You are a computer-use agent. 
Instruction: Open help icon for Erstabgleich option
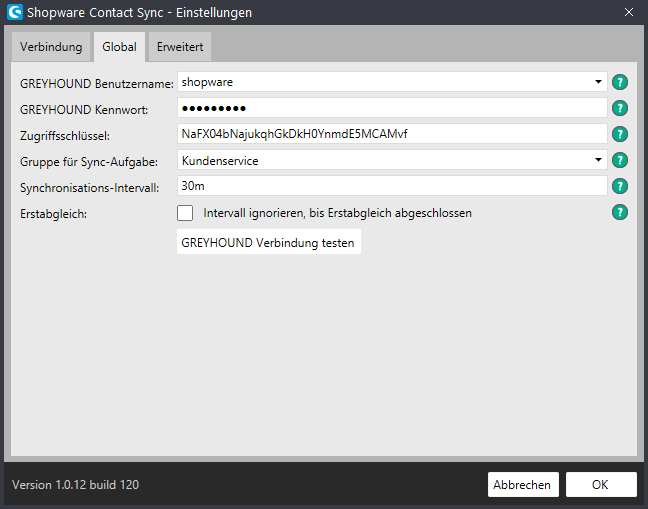(x=619, y=212)
